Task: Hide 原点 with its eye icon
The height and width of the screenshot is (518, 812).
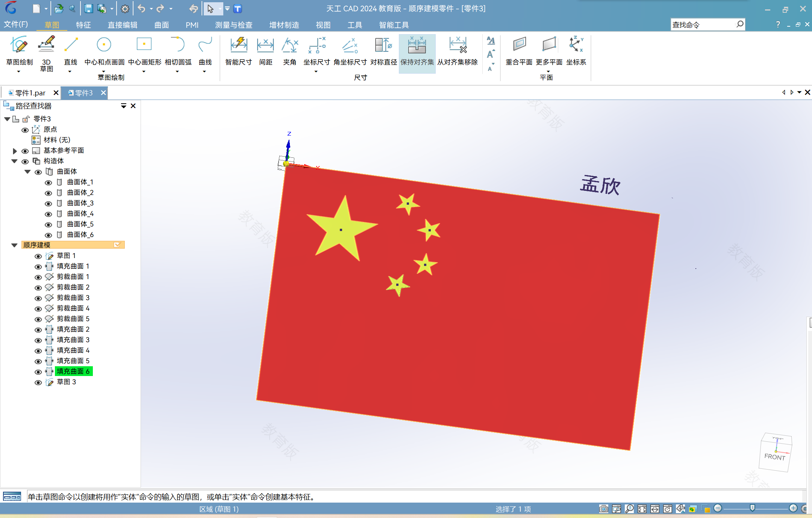Action: tap(25, 130)
